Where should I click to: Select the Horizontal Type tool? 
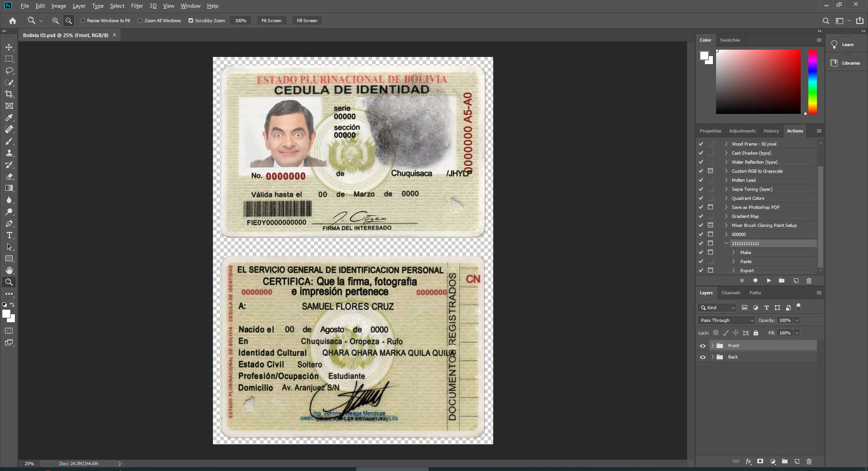9,235
